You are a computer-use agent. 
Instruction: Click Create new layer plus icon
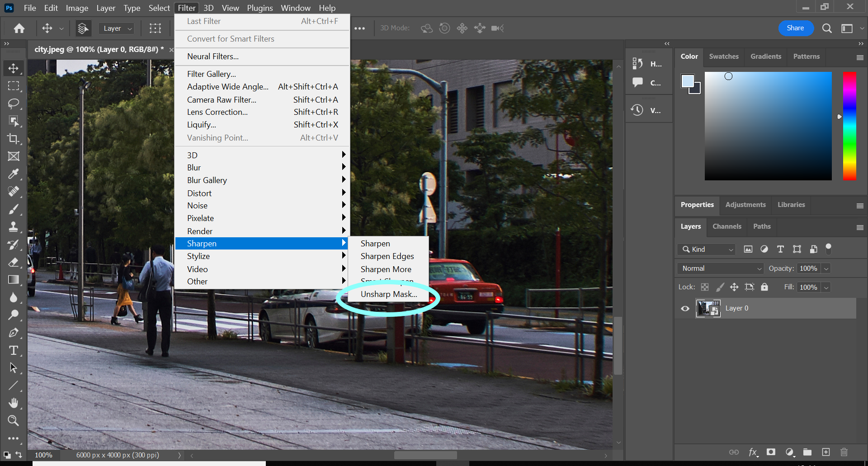[826, 452]
